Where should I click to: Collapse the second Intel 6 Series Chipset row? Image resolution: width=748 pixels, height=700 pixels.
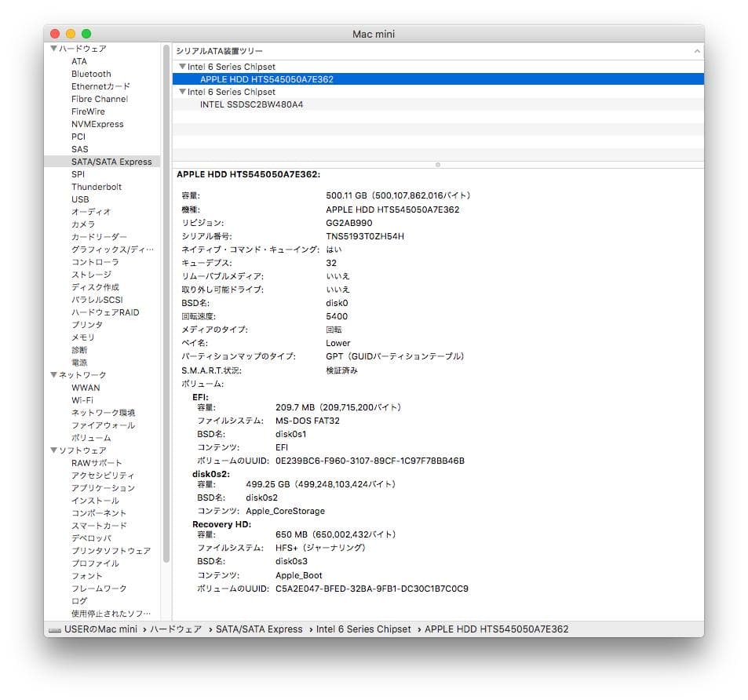tap(182, 92)
